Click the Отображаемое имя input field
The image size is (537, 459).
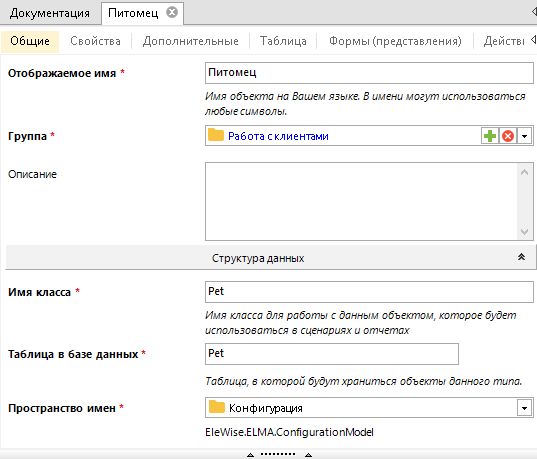point(369,73)
